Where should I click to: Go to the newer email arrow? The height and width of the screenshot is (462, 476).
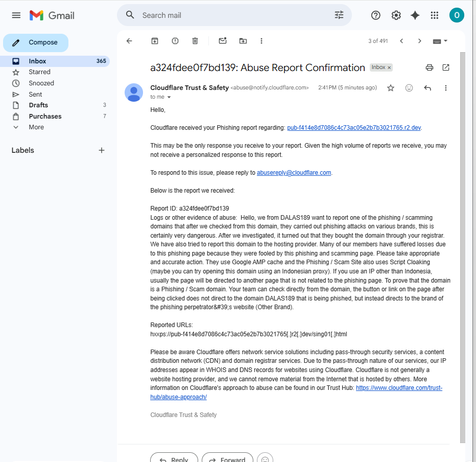tap(401, 41)
